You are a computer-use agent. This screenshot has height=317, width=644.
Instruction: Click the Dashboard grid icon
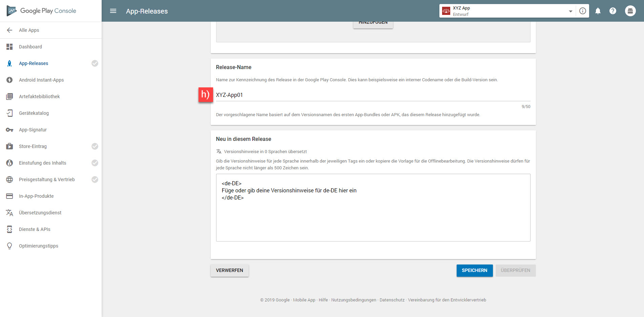9,47
